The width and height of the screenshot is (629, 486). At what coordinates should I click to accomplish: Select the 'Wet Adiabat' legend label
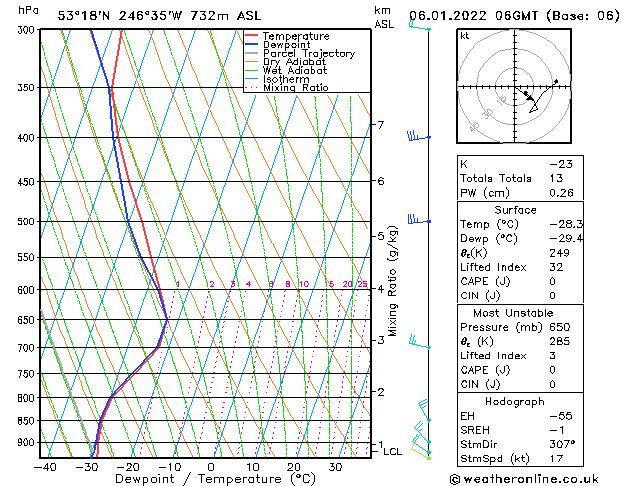[x=295, y=71]
